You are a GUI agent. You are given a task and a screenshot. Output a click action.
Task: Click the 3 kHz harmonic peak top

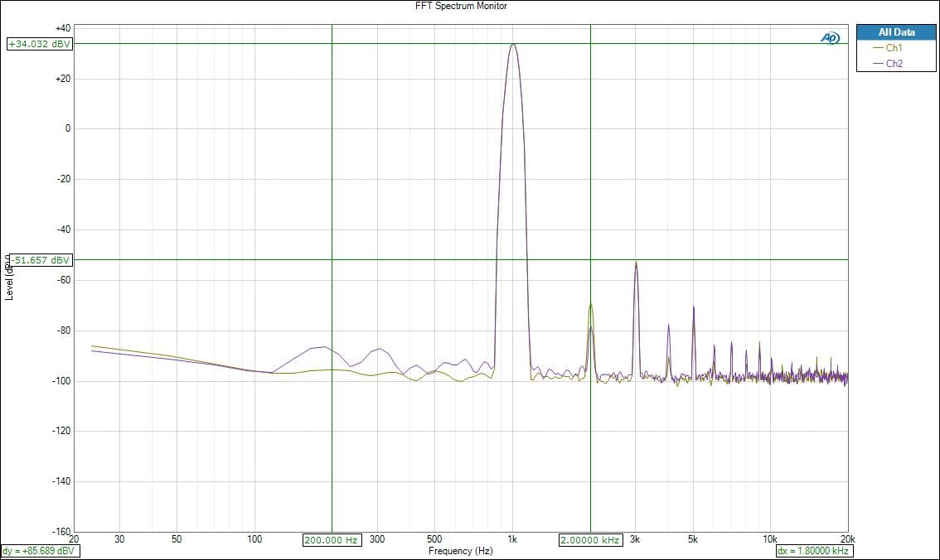click(x=636, y=263)
